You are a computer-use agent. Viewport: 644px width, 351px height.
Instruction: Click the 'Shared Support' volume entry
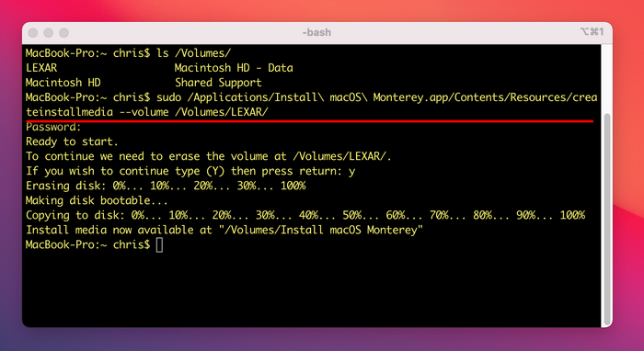click(218, 83)
